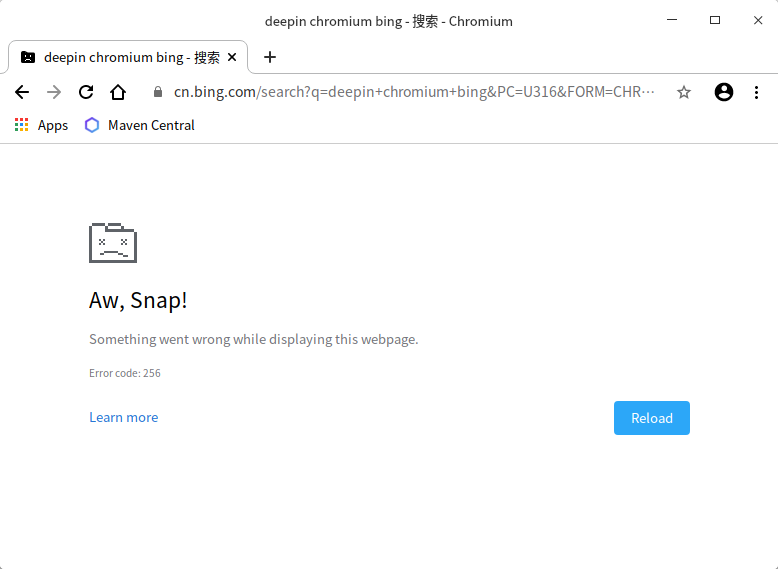
Task: Open the user profile avatar
Action: click(724, 92)
